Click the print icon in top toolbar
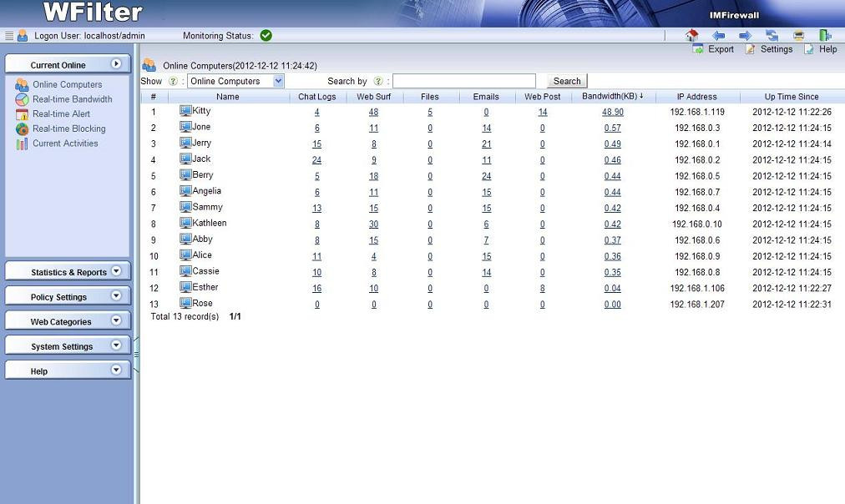Viewport: 845px width, 504px height. (798, 36)
